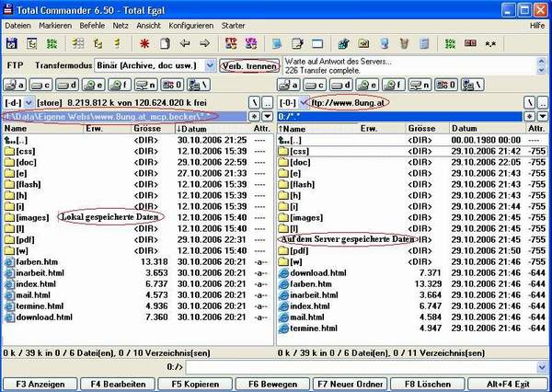Open right panel favorites asterisk button
The image size is (552, 392).
(529, 116)
